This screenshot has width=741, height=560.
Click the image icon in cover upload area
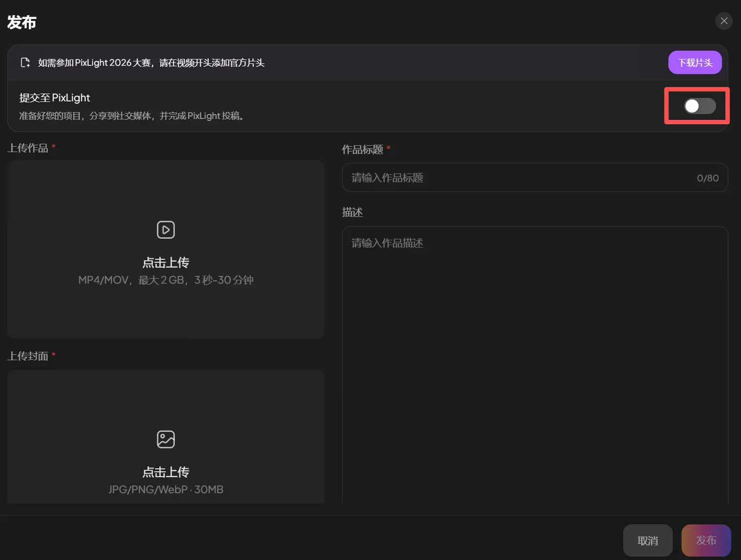166,439
